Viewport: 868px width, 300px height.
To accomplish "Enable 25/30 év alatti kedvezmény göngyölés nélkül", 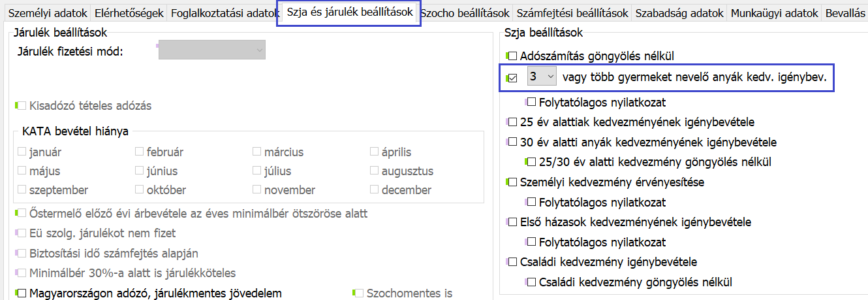I will coord(533,161).
